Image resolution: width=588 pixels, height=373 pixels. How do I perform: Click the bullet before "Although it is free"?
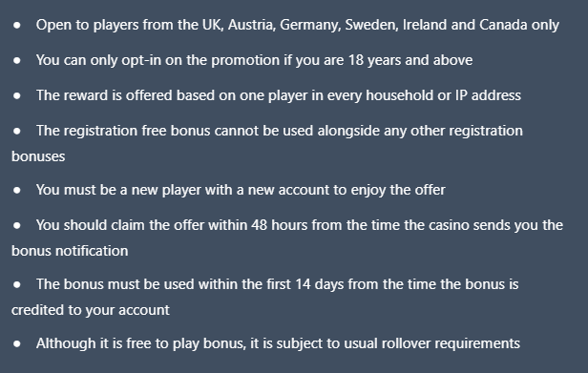(x=17, y=343)
